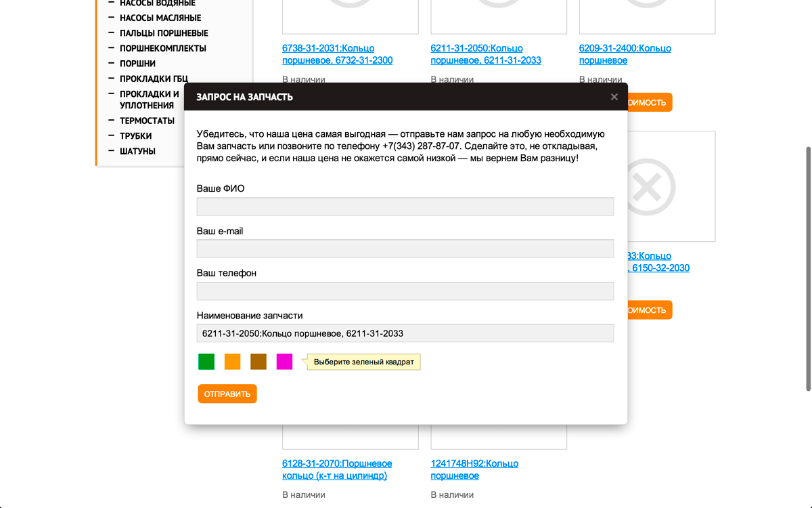Image resolution: width=812 pixels, height=508 pixels.
Task: Select the green captcha square
Action: (206, 362)
